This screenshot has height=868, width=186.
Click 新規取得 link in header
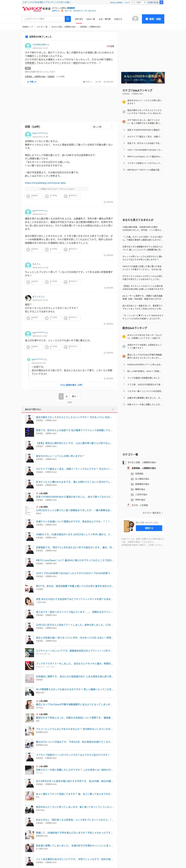(x=71, y=8)
